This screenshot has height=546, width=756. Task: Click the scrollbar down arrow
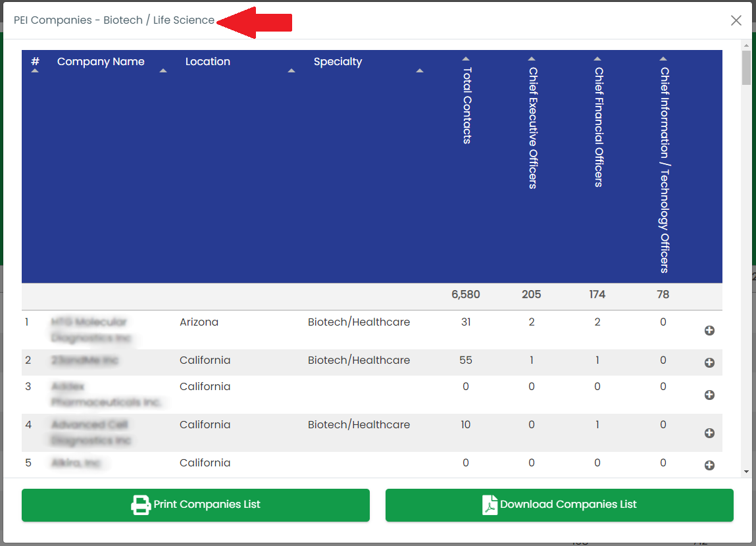[746, 472]
